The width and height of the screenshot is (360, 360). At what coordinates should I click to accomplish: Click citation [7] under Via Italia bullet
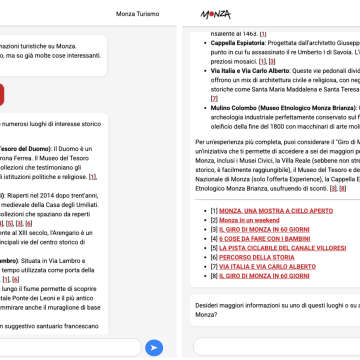214,99
